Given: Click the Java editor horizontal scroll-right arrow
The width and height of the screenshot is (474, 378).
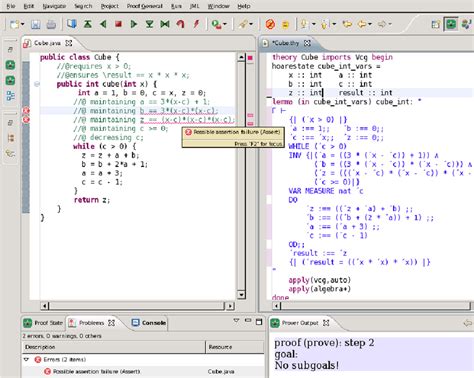Looking at the screenshot, I should coord(230,305).
